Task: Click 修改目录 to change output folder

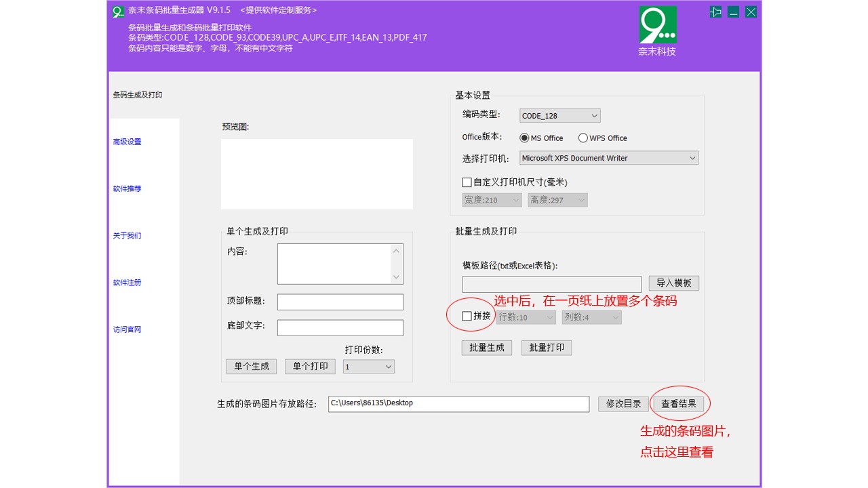Action: click(x=623, y=403)
